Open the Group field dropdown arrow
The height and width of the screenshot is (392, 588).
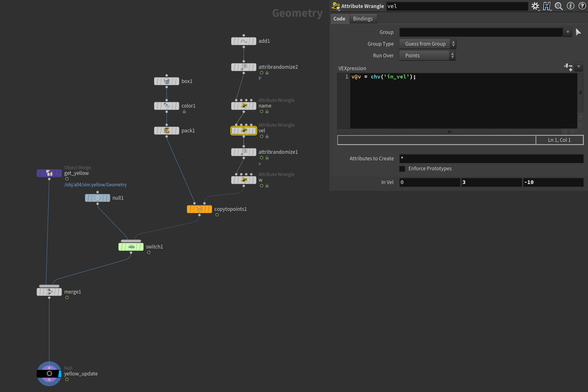(568, 32)
